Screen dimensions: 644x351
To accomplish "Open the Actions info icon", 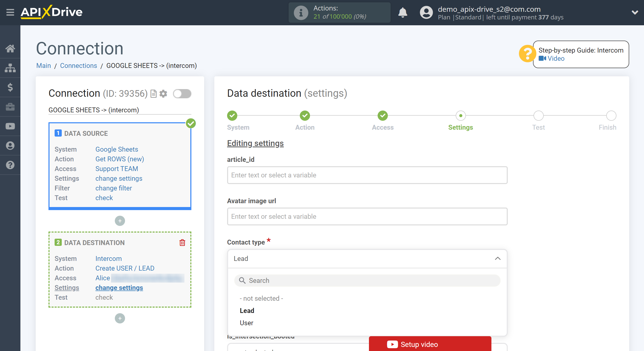I will point(301,13).
